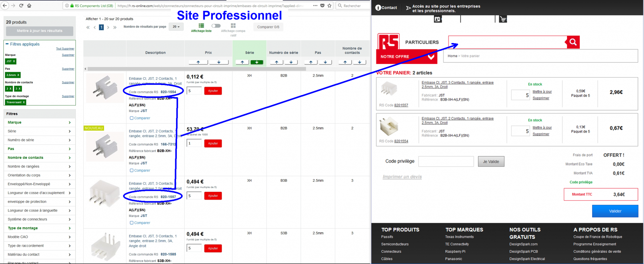Sort Pas column descending
Screen dimensions: 644x264
pyautogui.click(x=325, y=62)
